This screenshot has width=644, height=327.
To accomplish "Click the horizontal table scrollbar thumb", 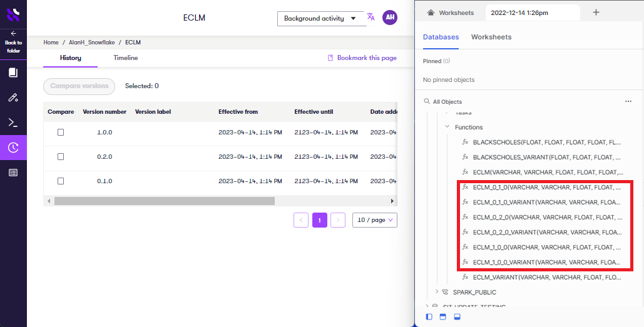I will coord(164,201).
